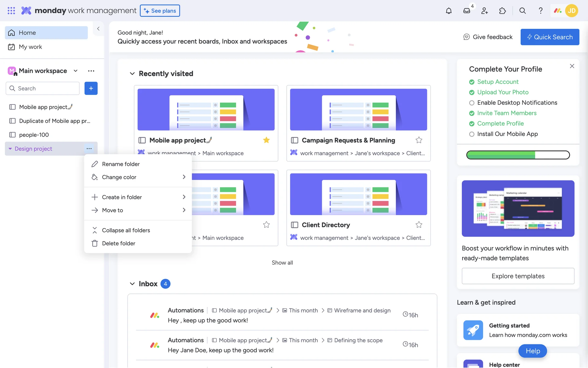
Task: Star the Campaign Requests & Planning board
Action: 419,140
